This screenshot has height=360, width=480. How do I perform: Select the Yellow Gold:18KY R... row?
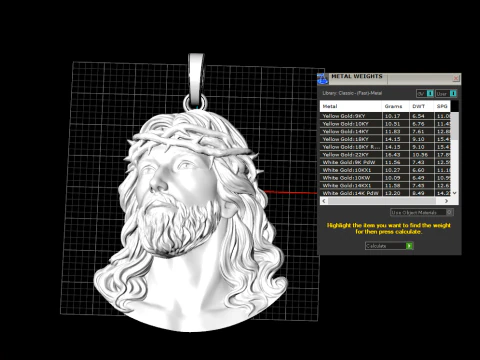(x=385, y=147)
